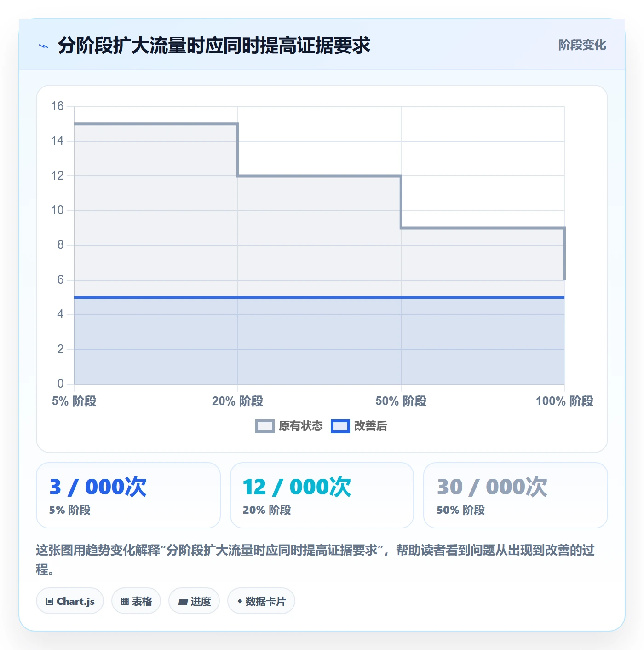Click the lightning bolt icon beside the title

pyautogui.click(x=44, y=46)
